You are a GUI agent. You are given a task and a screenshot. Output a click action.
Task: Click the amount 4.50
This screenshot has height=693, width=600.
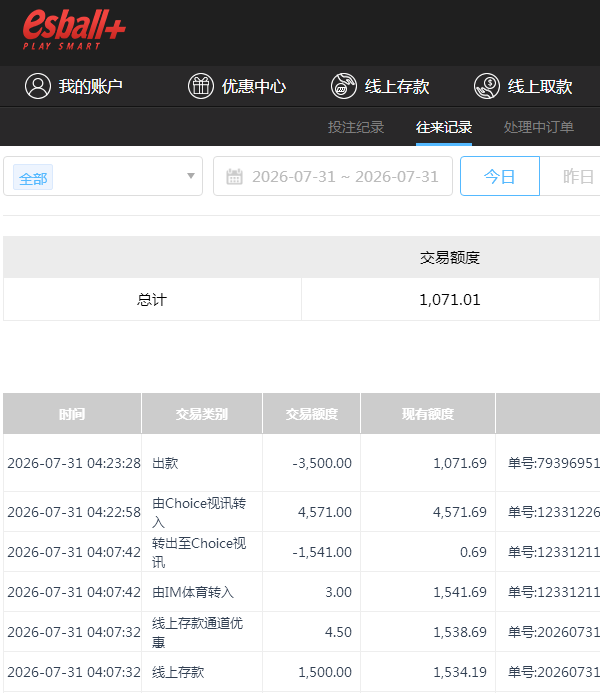(338, 632)
